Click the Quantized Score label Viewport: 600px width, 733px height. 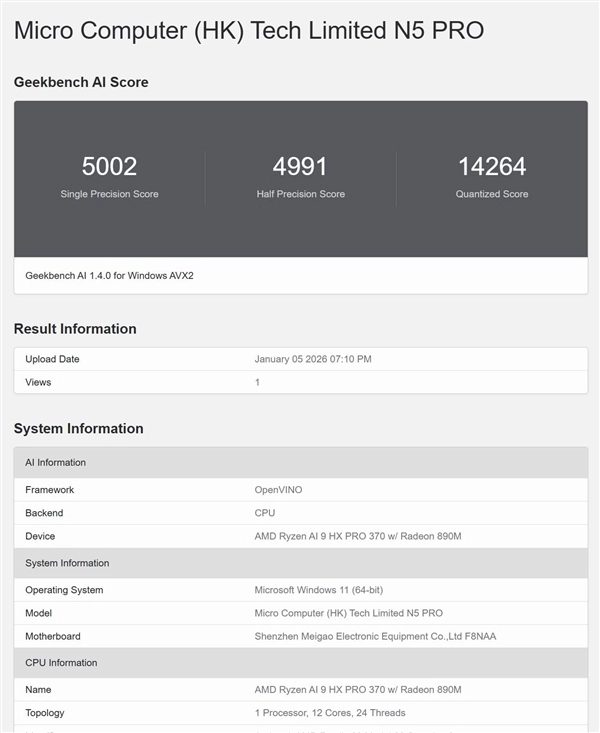pyautogui.click(x=491, y=194)
